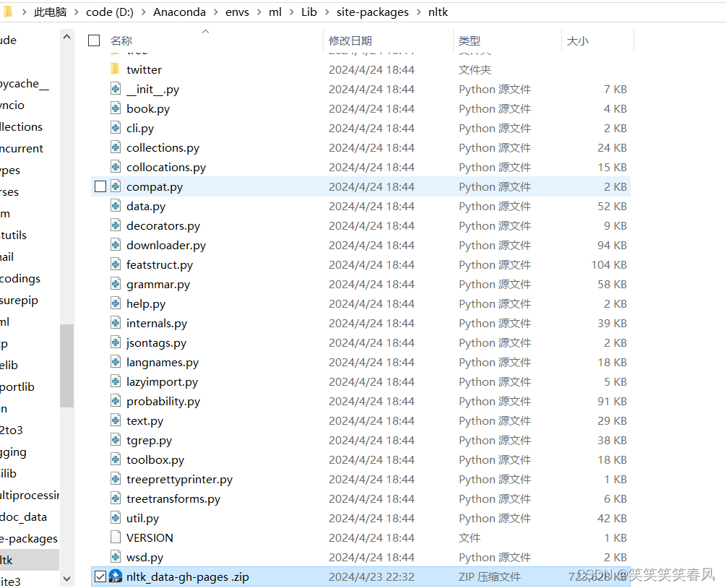
Task: Click the internals.py file icon
Action: click(116, 322)
